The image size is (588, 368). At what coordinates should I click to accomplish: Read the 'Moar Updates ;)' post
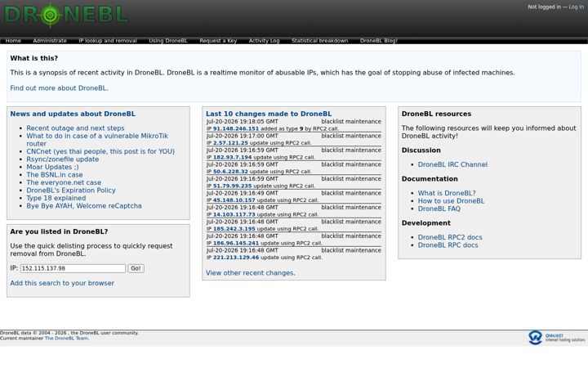(x=52, y=167)
